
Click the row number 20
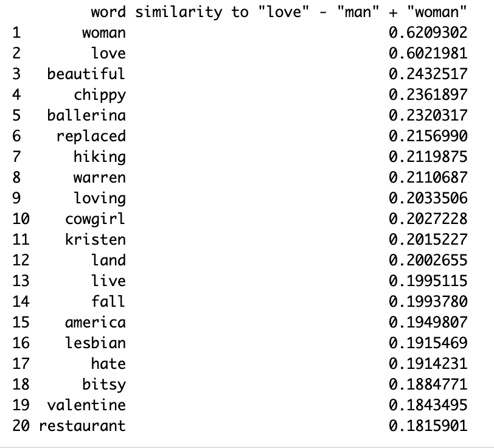(21, 426)
